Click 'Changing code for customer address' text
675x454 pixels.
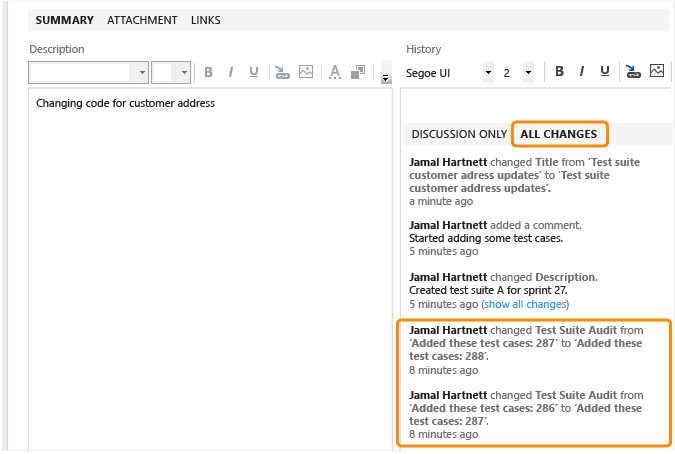pyautogui.click(x=125, y=103)
